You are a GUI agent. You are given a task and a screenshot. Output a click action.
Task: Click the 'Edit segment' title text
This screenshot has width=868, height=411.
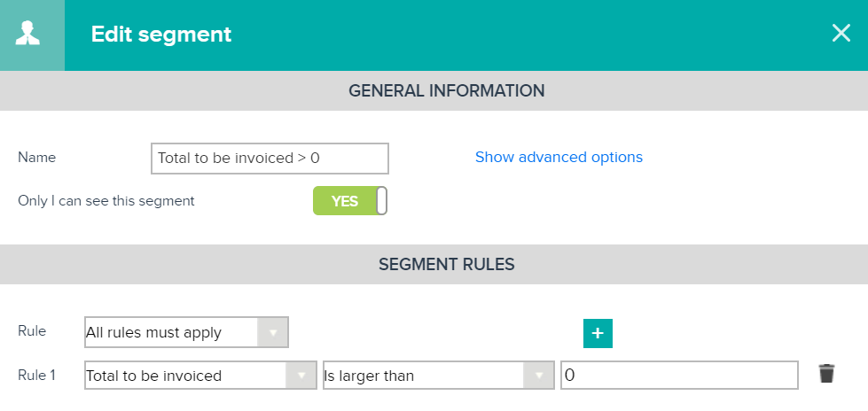coord(161,35)
